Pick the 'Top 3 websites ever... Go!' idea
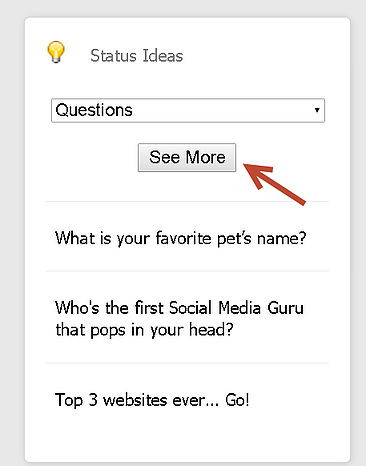The width and height of the screenshot is (366, 466). coord(152,400)
